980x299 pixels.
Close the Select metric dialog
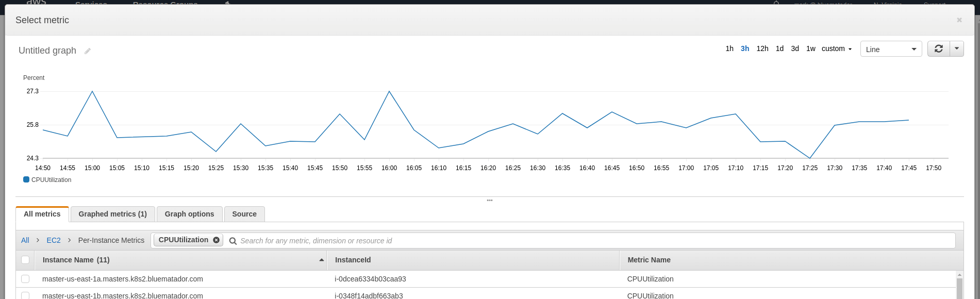pos(959,20)
